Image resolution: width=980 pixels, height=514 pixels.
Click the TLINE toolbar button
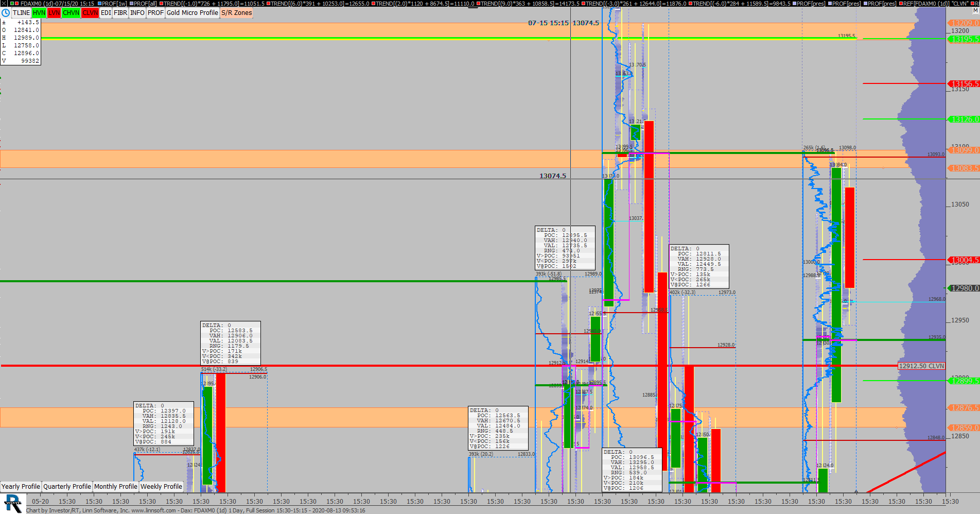[x=22, y=13]
